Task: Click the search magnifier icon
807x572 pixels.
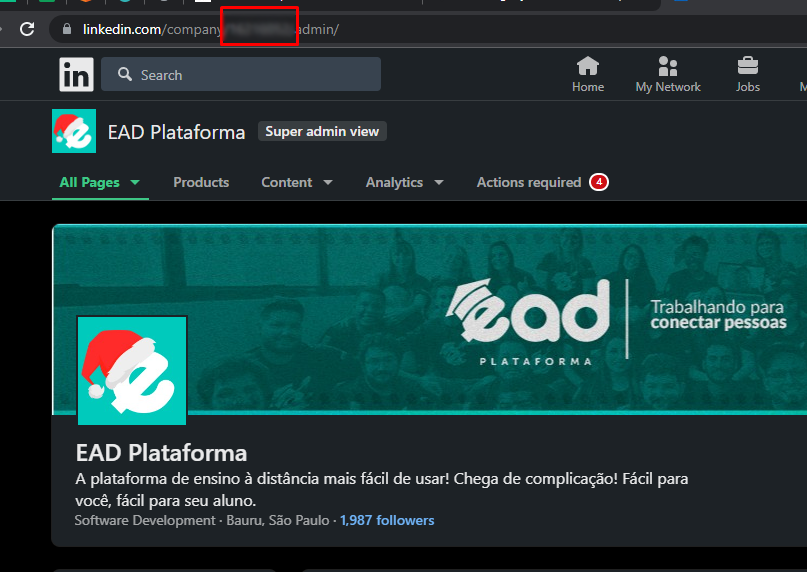Action: pyautogui.click(x=125, y=75)
